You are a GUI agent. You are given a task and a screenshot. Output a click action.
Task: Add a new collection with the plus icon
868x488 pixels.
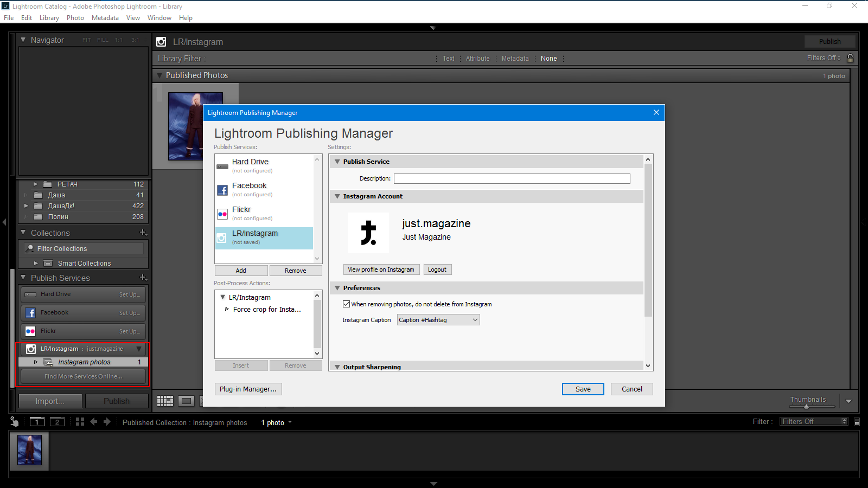(x=143, y=232)
